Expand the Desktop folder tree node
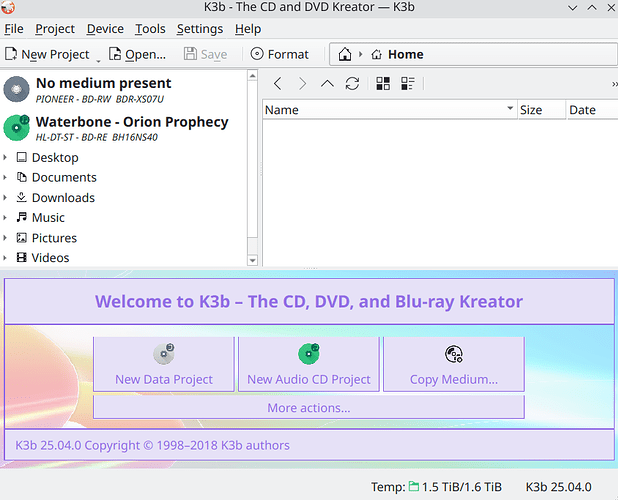The image size is (618, 500). pyautogui.click(x=5, y=157)
